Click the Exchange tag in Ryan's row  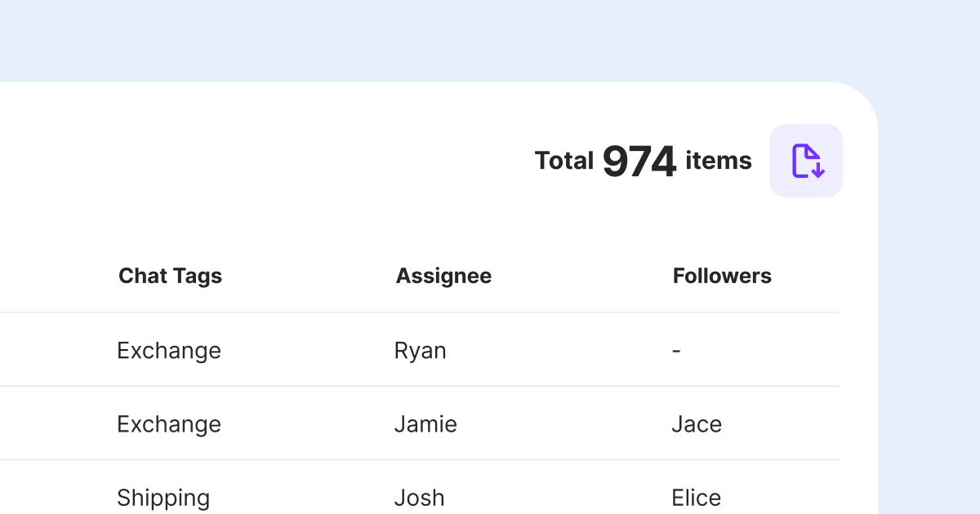169,350
